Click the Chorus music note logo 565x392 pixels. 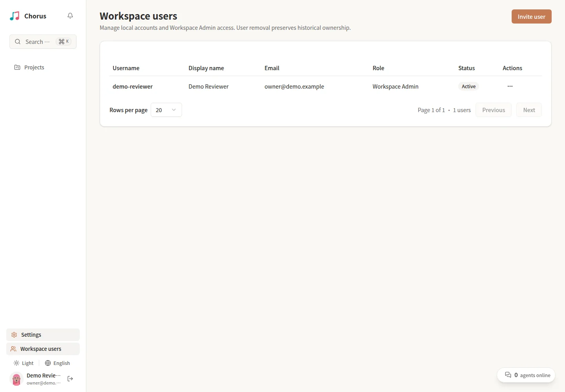[15, 16]
